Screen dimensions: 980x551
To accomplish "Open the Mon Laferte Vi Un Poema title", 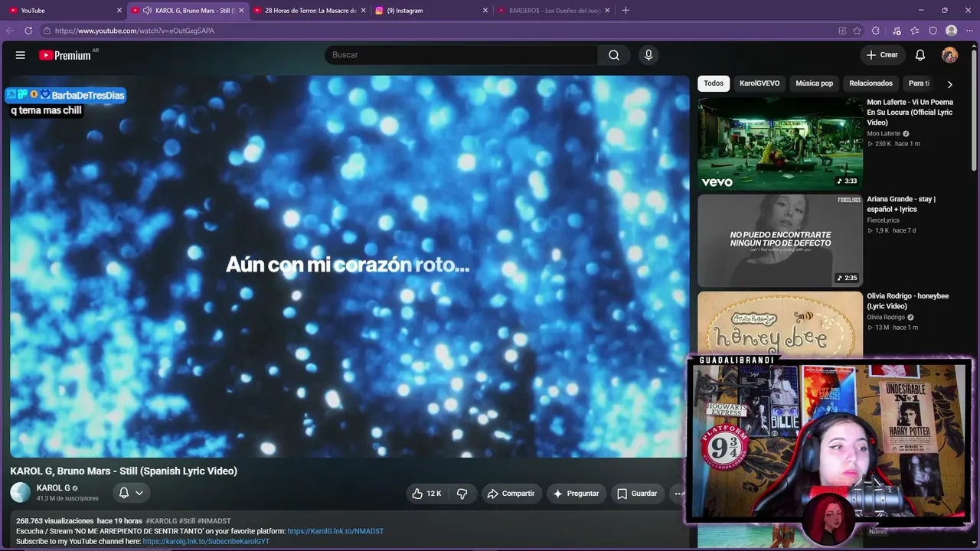I will [910, 112].
